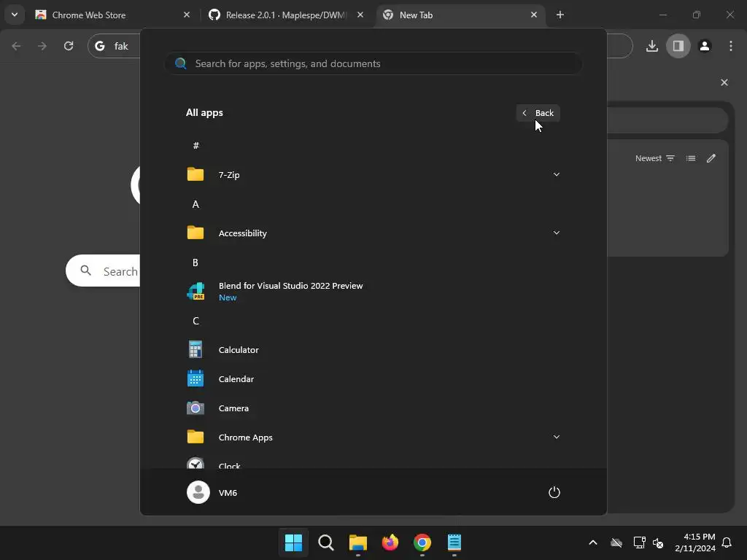The height and width of the screenshot is (560, 747).
Task: Open Chrome downloads icon
Action: [x=651, y=46]
